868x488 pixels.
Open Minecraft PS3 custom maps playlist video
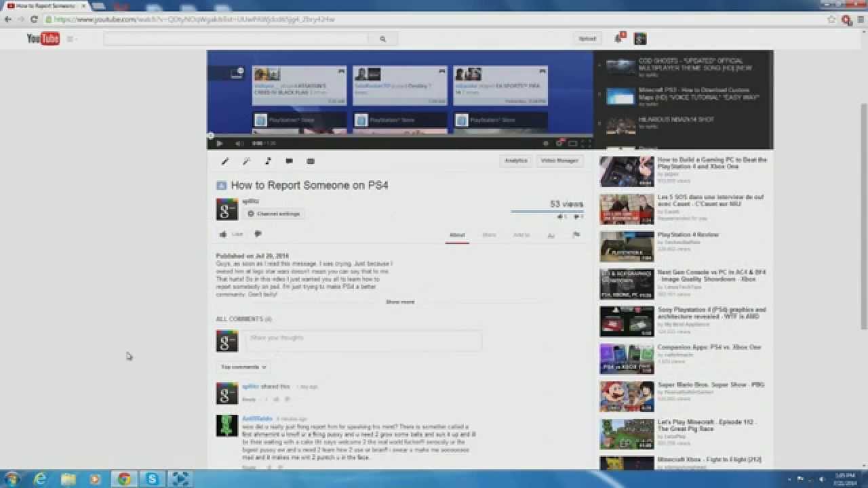685,96
